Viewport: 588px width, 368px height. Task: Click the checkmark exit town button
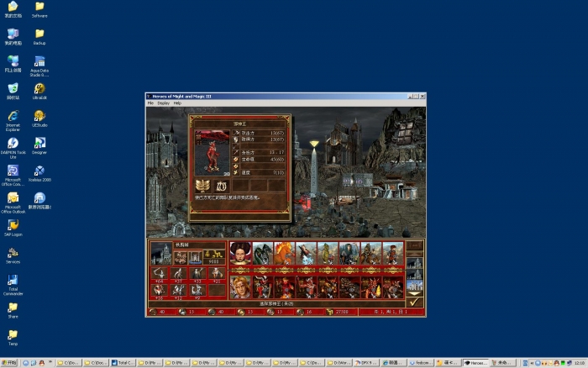(414, 302)
